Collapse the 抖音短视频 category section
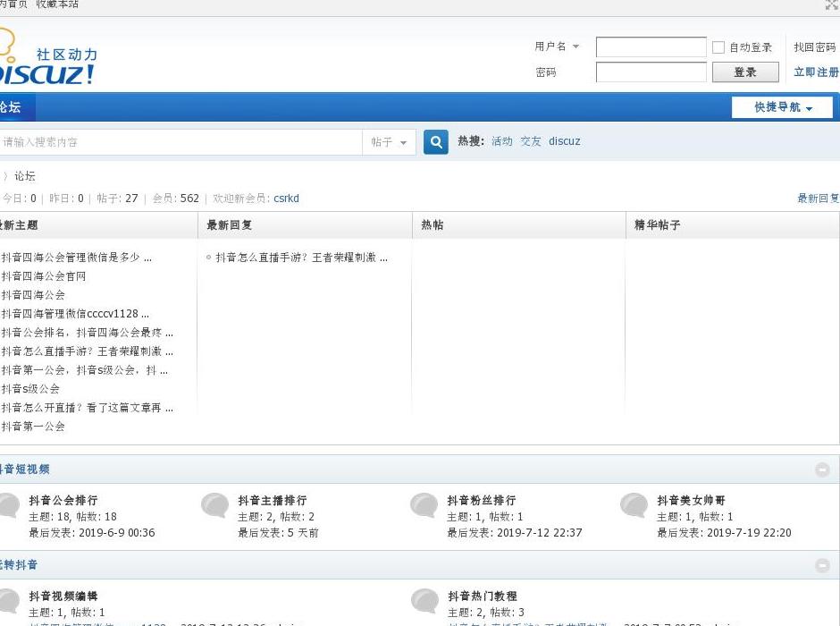 [822, 469]
